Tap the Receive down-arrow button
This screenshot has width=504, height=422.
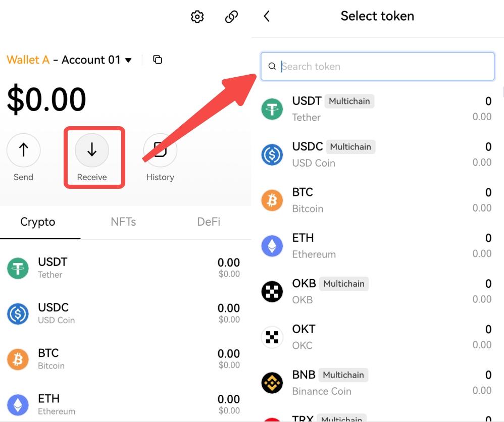[92, 150]
